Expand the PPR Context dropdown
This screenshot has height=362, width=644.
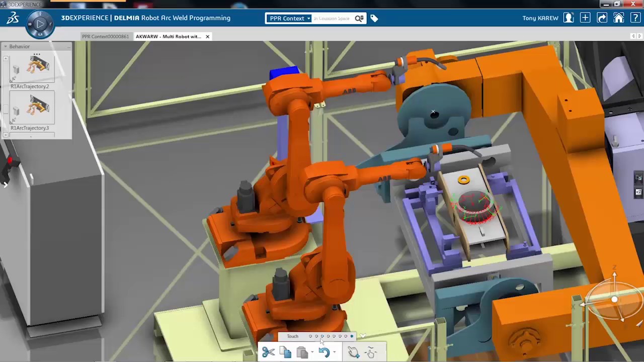[x=289, y=19]
